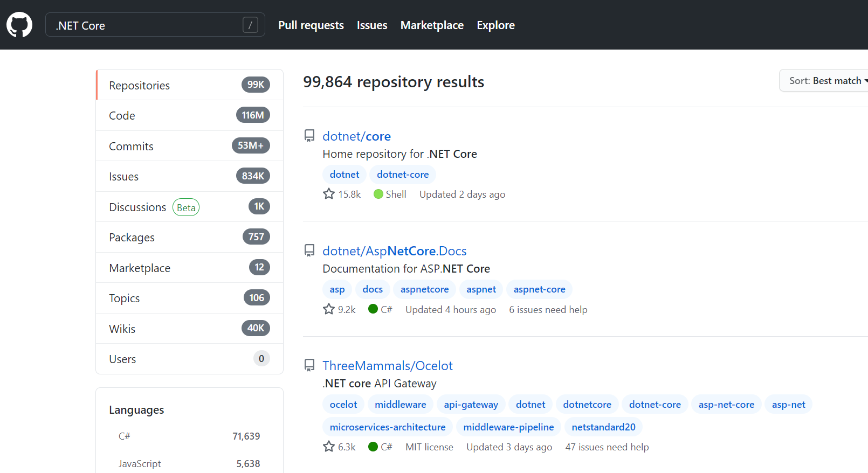
Task: Click the netstandard20 topic tag
Action: 603,427
